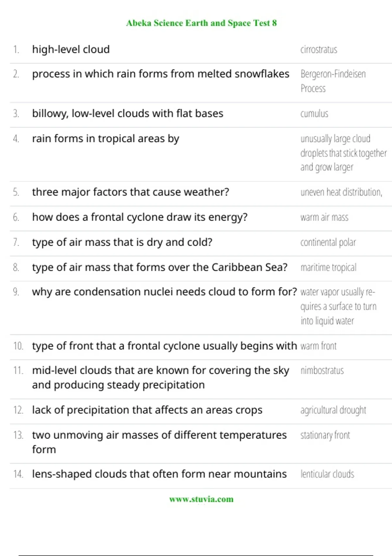Screen dimensions: 392x556
Task: Select the lens-shaped clouds question text
Action: 159,474
